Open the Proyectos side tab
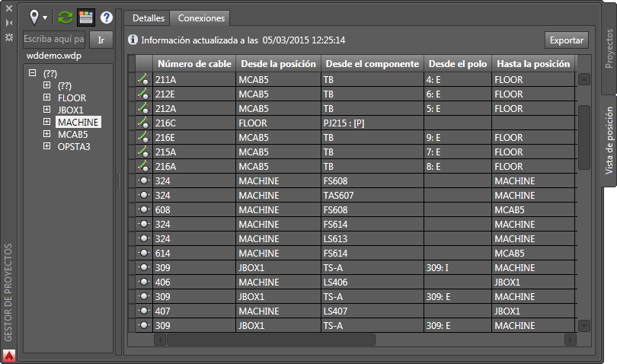The width and height of the screenshot is (617, 364). (609, 49)
